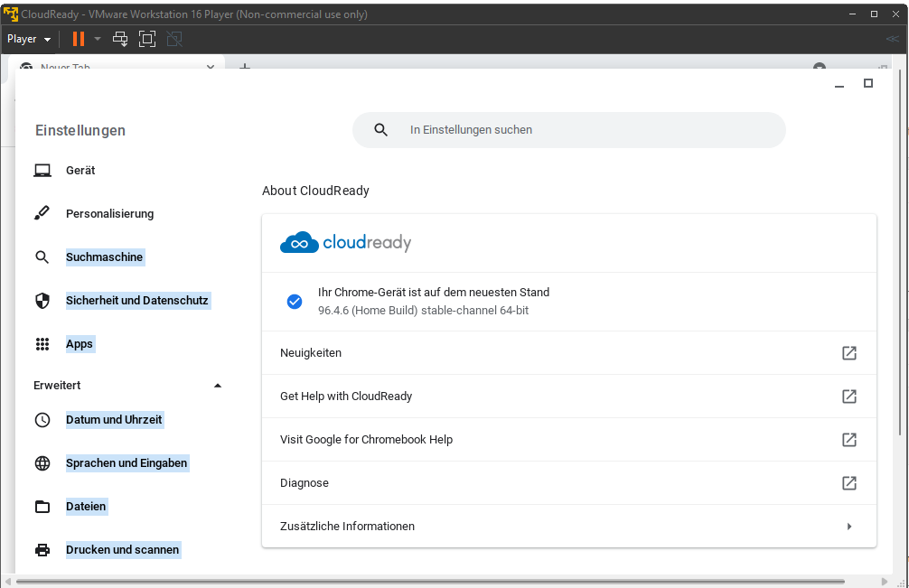Collapse the VMware toolbar with the double-arrow icon

tap(892, 39)
